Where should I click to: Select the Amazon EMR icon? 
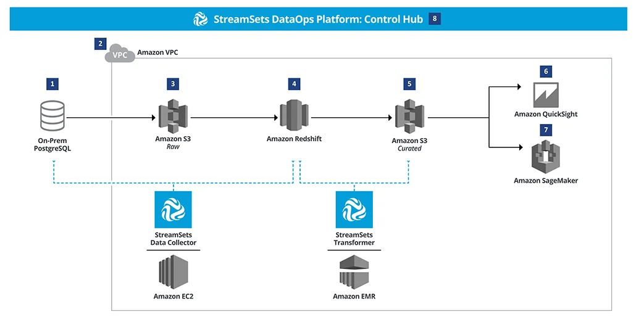pyautogui.click(x=354, y=272)
